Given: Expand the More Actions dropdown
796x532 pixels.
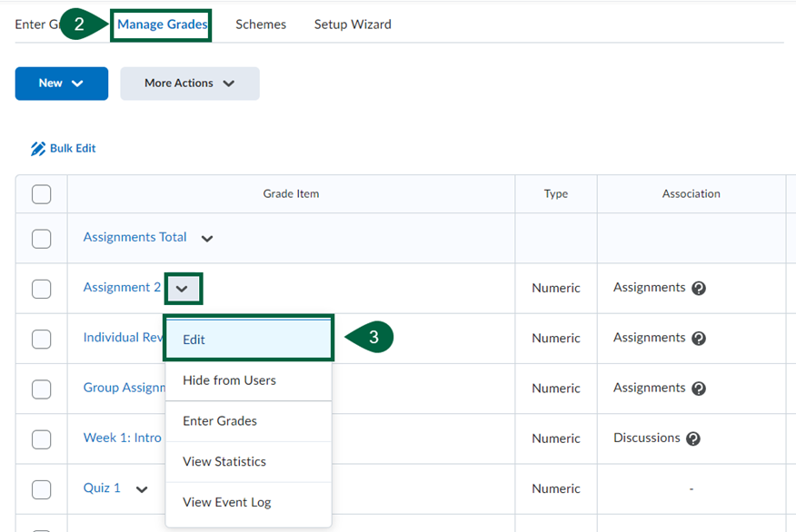Looking at the screenshot, I should coord(189,83).
